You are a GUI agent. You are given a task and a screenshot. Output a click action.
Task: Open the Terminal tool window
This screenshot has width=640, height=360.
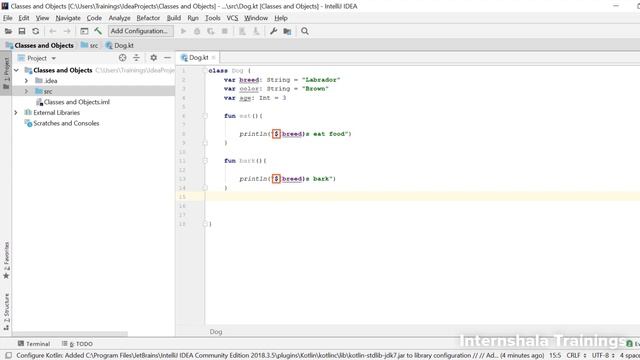click(34, 344)
